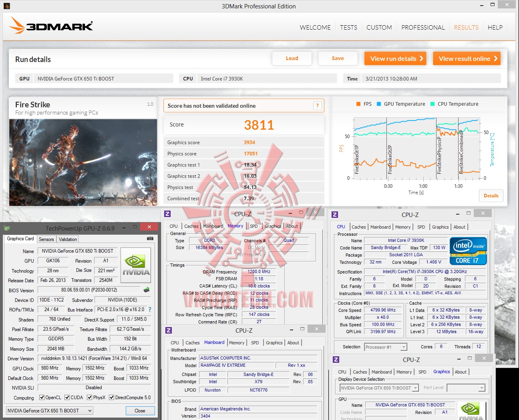This screenshot has width=519, height=420.
Task: Open View run details
Action: [x=395, y=58]
